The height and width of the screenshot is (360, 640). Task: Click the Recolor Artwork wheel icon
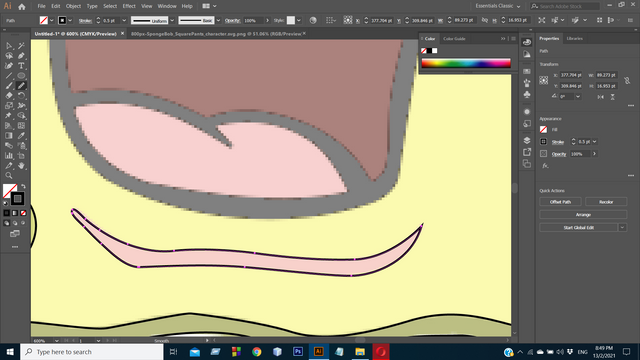coord(313,20)
